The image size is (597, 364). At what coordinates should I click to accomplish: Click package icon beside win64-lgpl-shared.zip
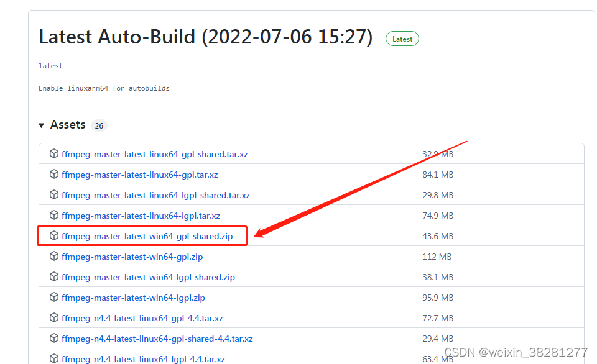[x=54, y=277]
